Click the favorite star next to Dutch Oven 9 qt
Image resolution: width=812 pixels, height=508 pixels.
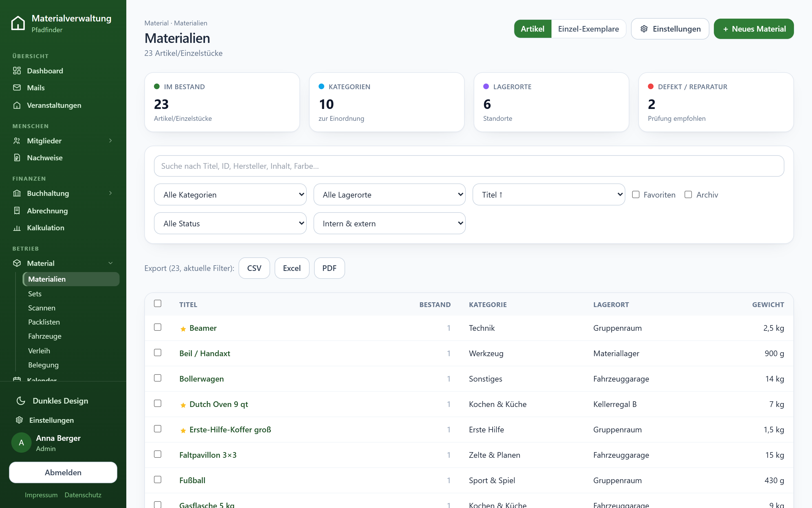pos(183,405)
